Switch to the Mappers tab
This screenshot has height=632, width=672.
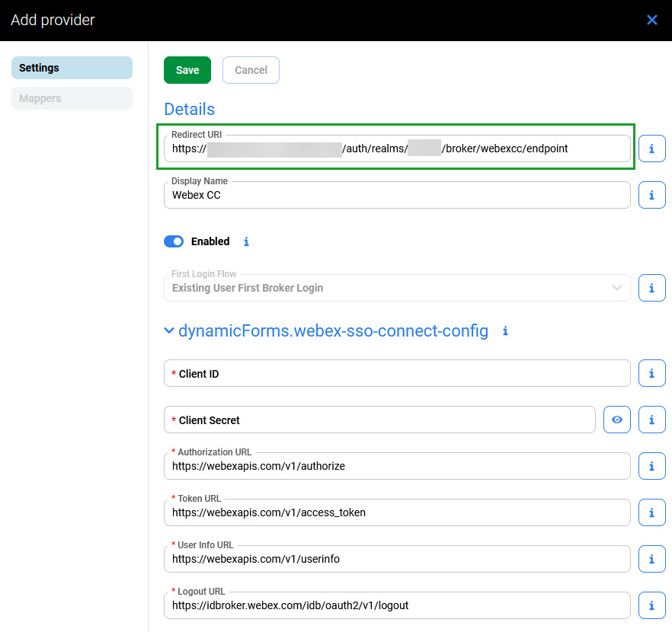72,98
